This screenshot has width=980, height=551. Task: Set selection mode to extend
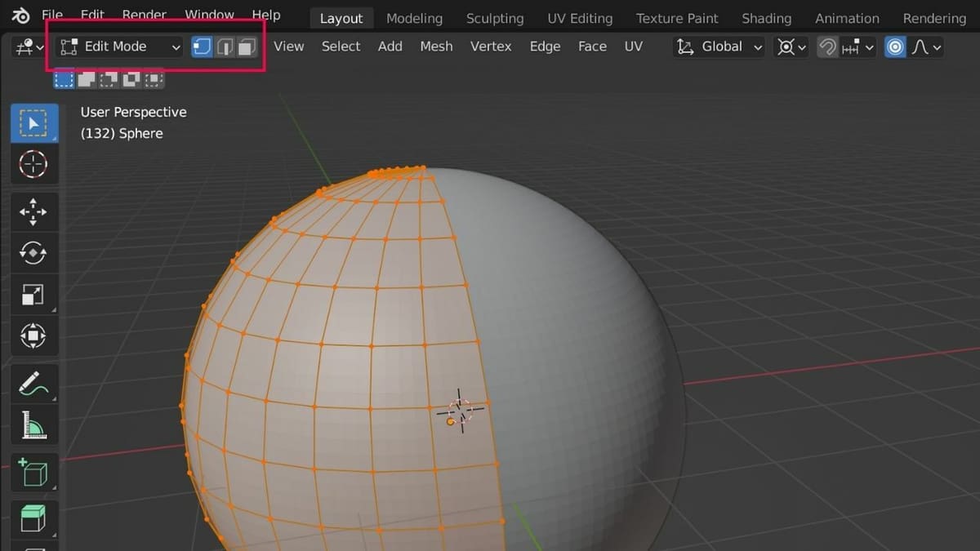point(86,79)
